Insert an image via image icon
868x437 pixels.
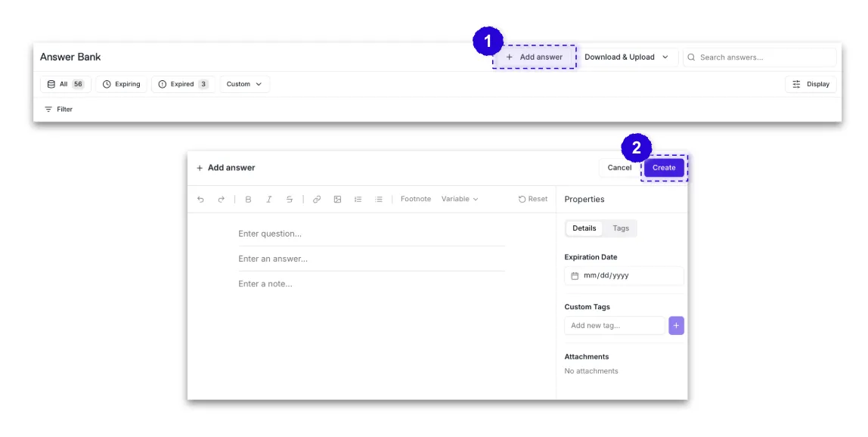click(x=338, y=200)
